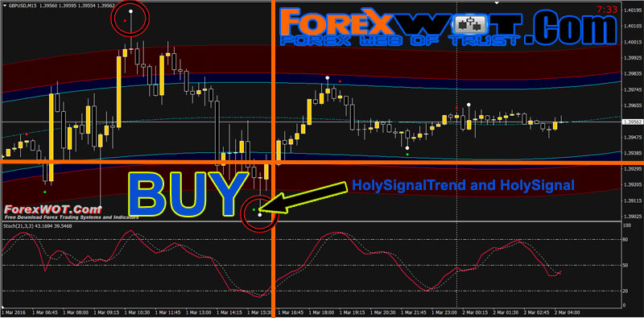The width and height of the screenshot is (644, 318).
Task: Click the stochastic scale level 50
Action: [x=626, y=266]
